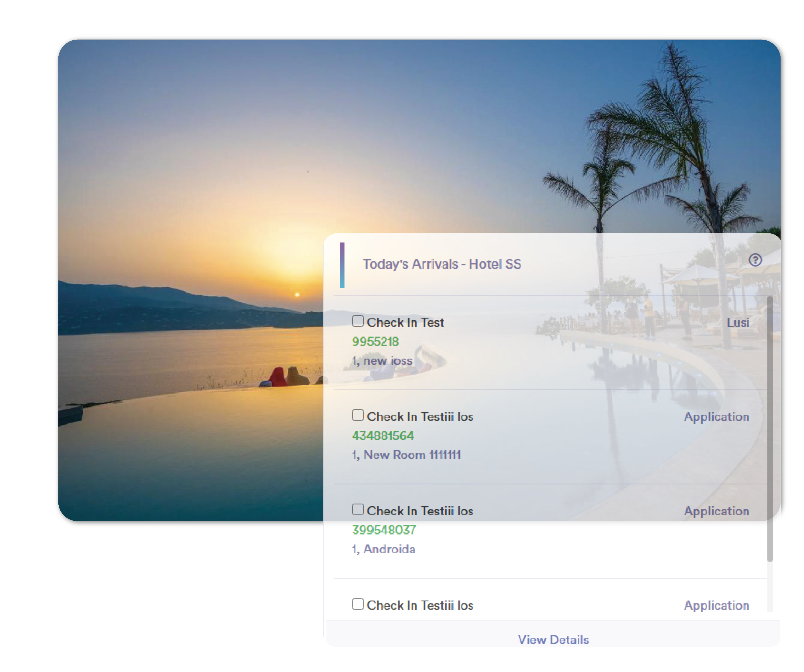804x672 pixels.
Task: Click the '1, new ioss' room label
Action: (x=382, y=361)
